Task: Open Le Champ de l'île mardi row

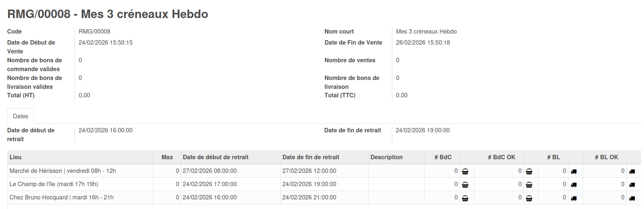Action: point(54,184)
